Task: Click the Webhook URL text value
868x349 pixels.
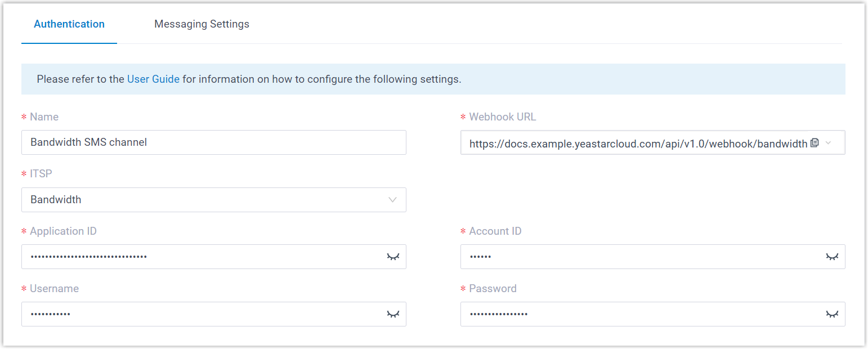Action: 638,144
